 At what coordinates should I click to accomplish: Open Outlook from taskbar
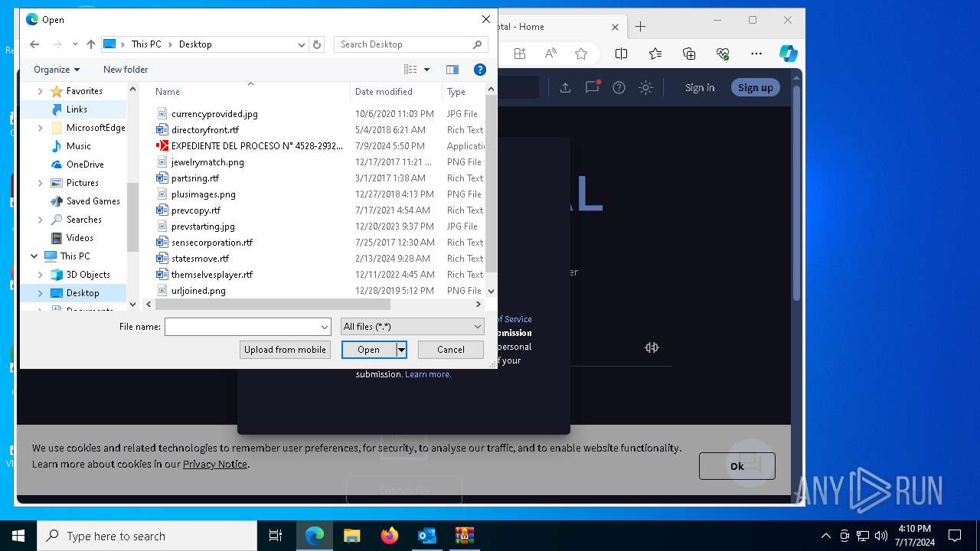click(x=426, y=536)
